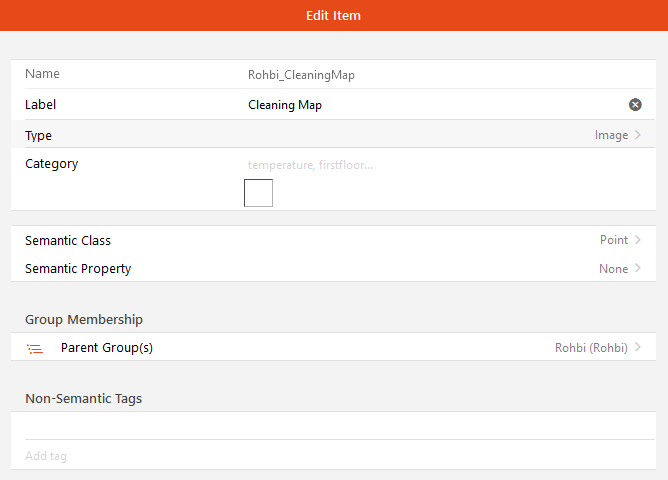Click the Type row label
Image resolution: width=668 pixels, height=480 pixels.
[39, 136]
